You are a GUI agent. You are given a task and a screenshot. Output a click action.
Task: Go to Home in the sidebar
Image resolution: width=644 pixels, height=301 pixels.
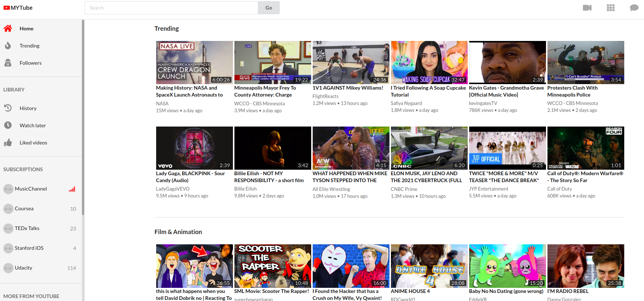tap(41, 29)
